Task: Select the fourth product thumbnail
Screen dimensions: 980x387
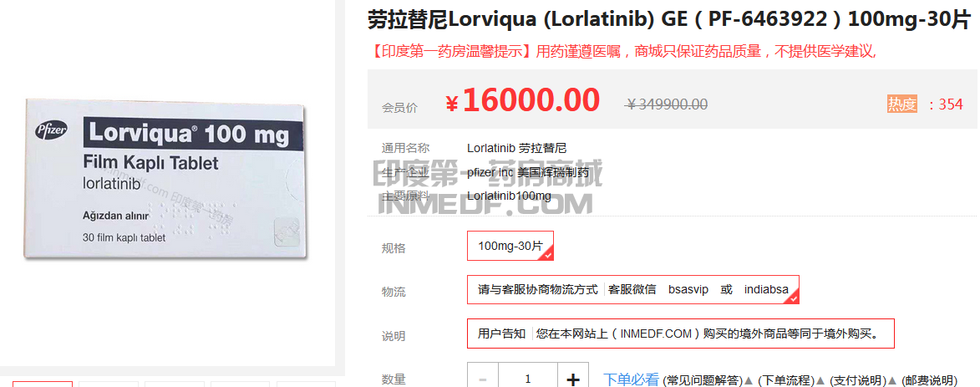Action: click(241, 384)
